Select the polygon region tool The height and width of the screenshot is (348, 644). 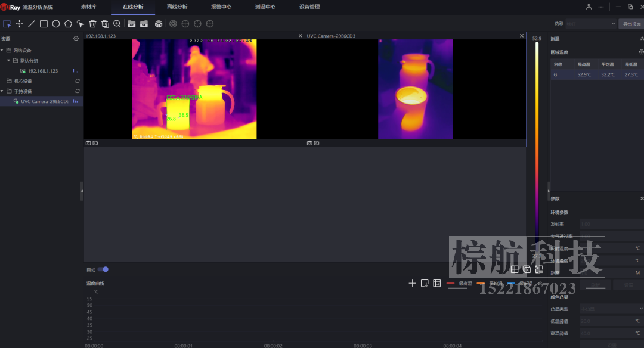click(68, 24)
